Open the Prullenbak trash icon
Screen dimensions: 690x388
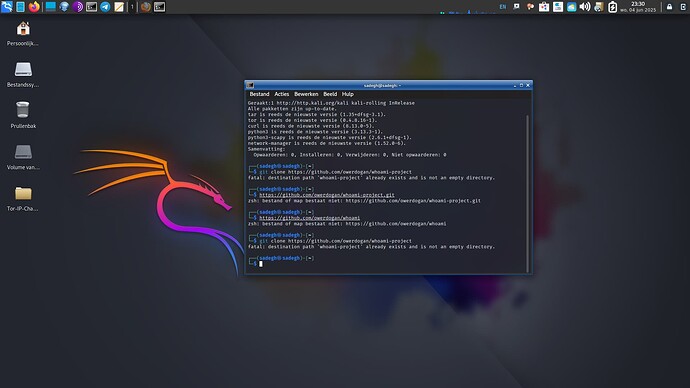click(x=23, y=115)
